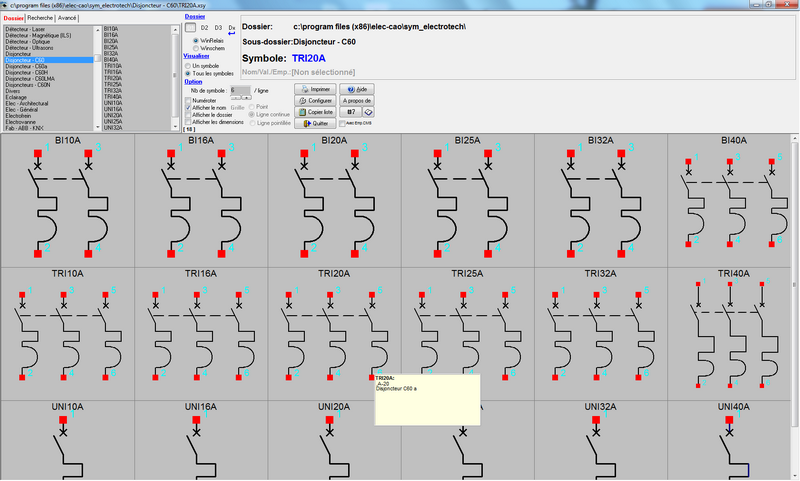Select the BI25A symbol preview
The image size is (800, 481).
467,200
